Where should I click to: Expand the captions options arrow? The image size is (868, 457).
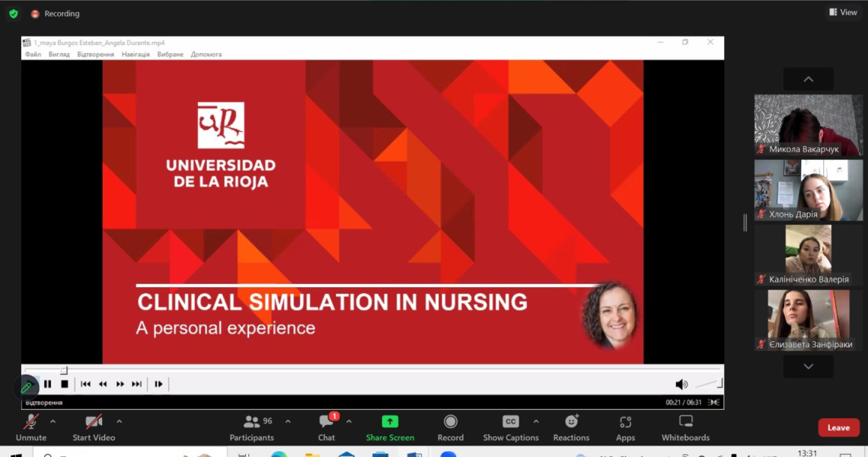pos(536,421)
